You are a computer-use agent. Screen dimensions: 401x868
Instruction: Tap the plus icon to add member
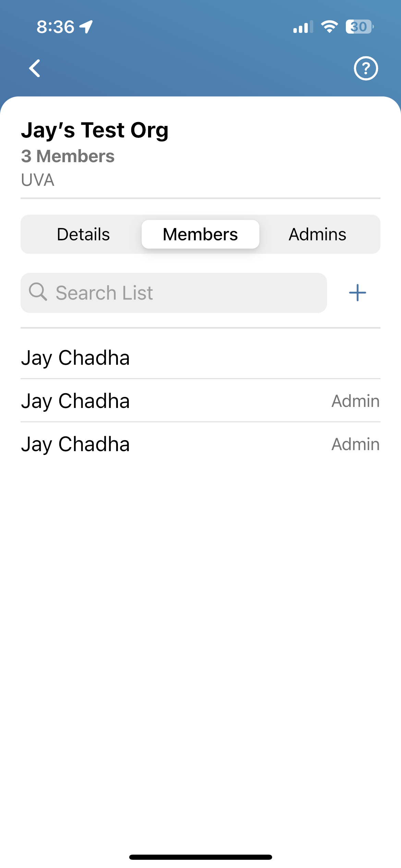point(357,293)
